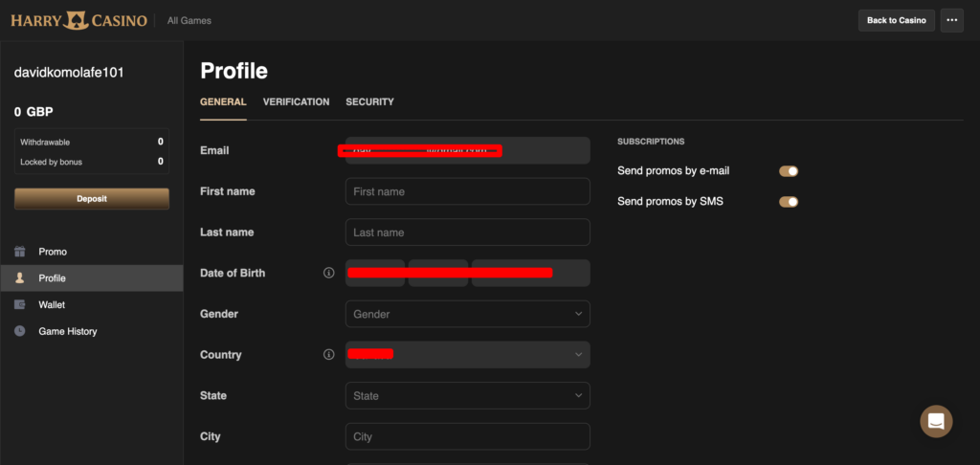
Task: Expand the Gender dropdown
Action: pyautogui.click(x=467, y=314)
